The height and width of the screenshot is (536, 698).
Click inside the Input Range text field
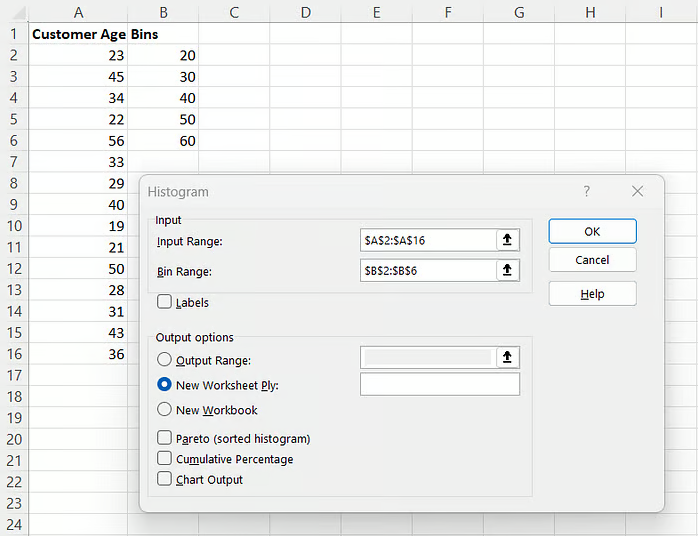click(x=427, y=240)
